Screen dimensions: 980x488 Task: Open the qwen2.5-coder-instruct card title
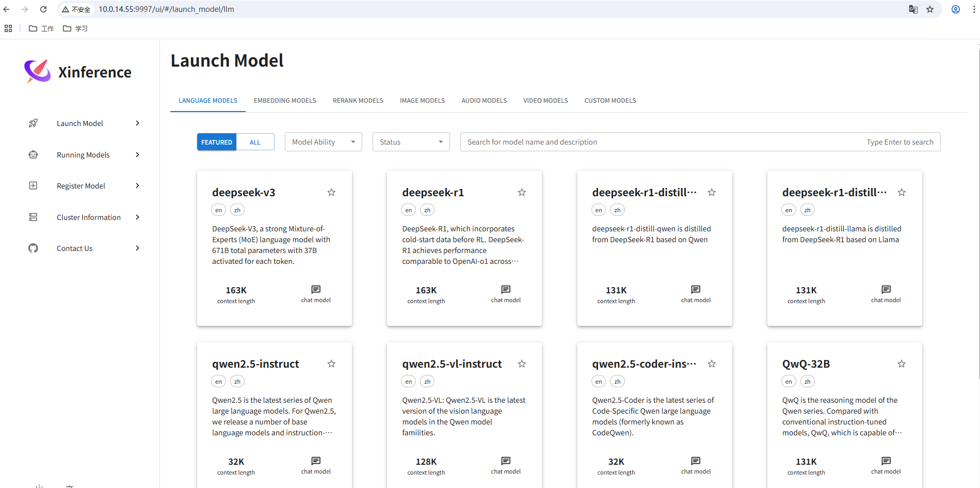644,364
